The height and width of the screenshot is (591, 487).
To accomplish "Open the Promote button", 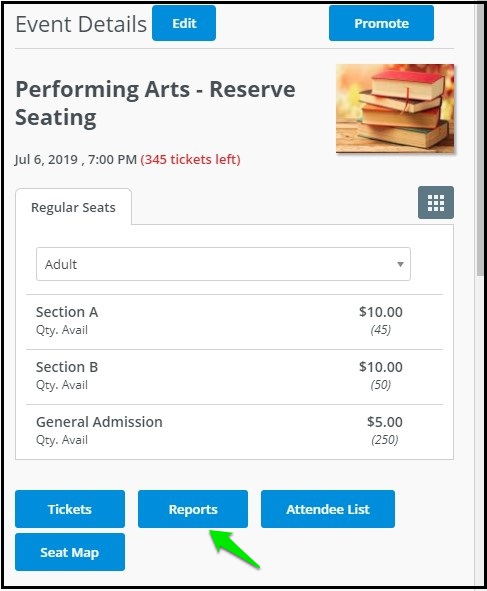I will click(x=381, y=23).
